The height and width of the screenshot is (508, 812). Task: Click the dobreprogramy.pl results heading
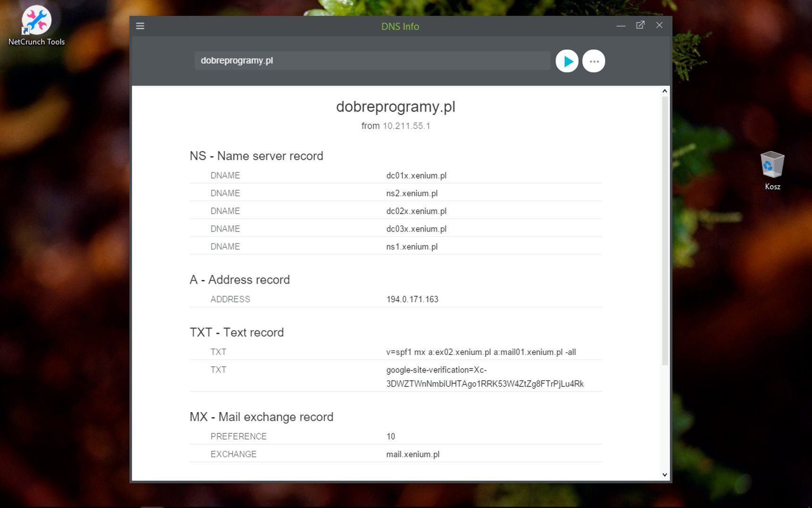(396, 107)
